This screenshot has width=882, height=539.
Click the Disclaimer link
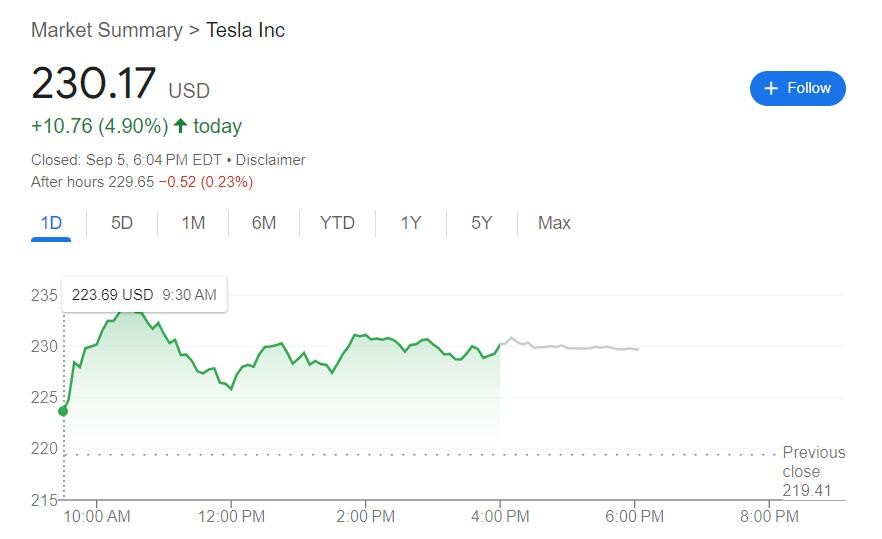click(271, 160)
